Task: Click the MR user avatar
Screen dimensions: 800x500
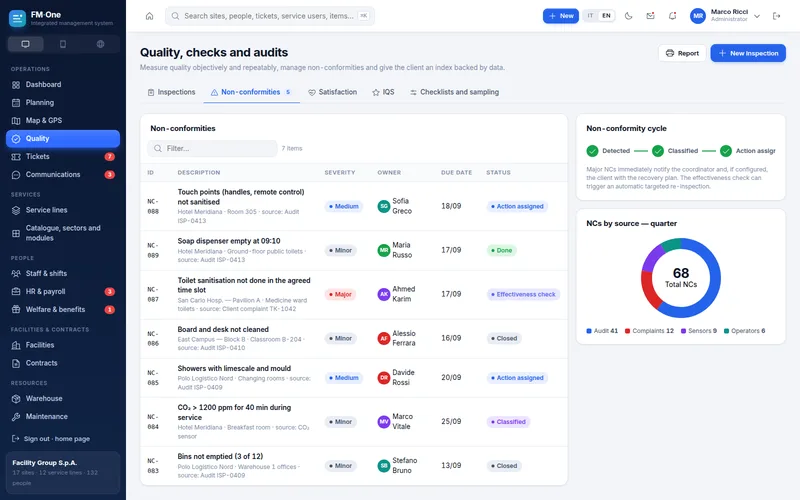Action: pos(698,16)
